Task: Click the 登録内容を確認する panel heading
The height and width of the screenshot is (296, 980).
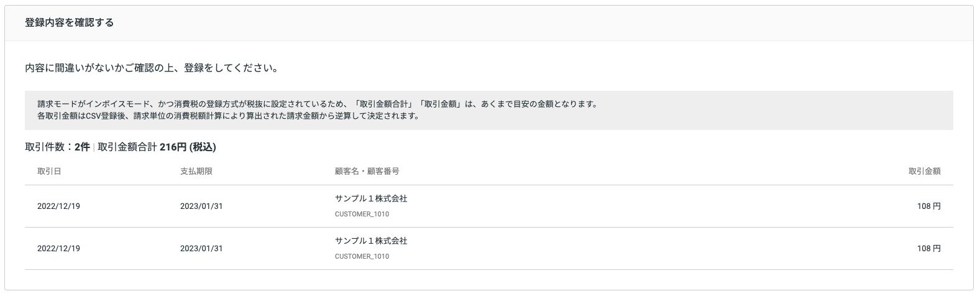Action: [x=69, y=23]
